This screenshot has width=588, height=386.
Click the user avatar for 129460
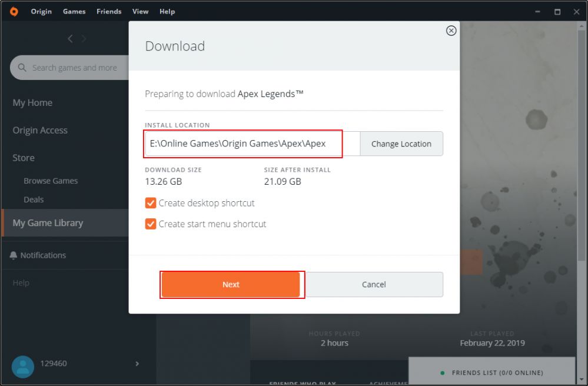tap(23, 367)
